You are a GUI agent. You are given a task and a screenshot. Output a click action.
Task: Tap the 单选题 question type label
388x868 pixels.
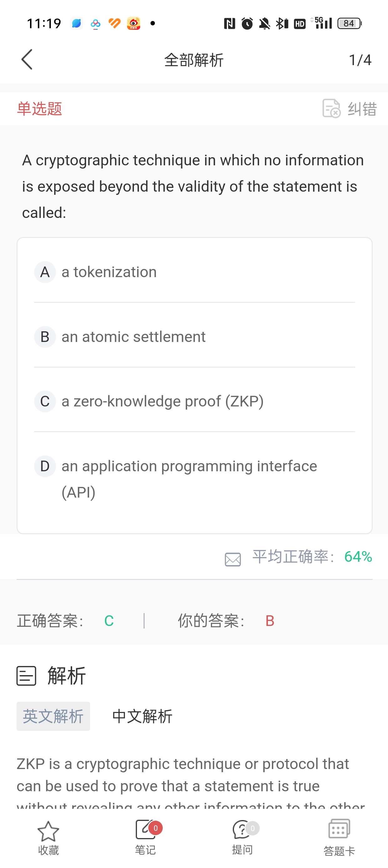(39, 108)
